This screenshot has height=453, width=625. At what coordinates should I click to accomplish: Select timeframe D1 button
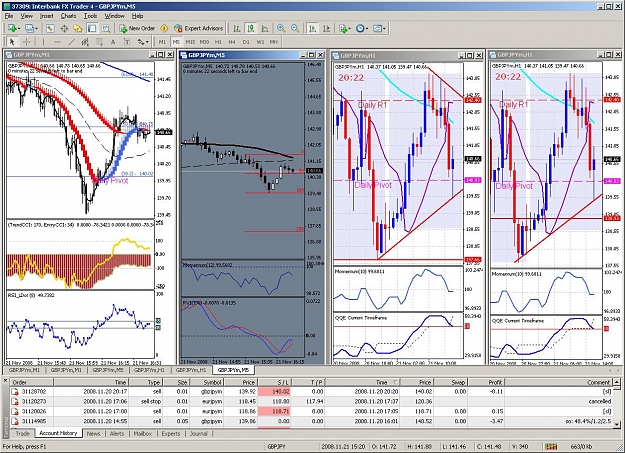point(246,41)
